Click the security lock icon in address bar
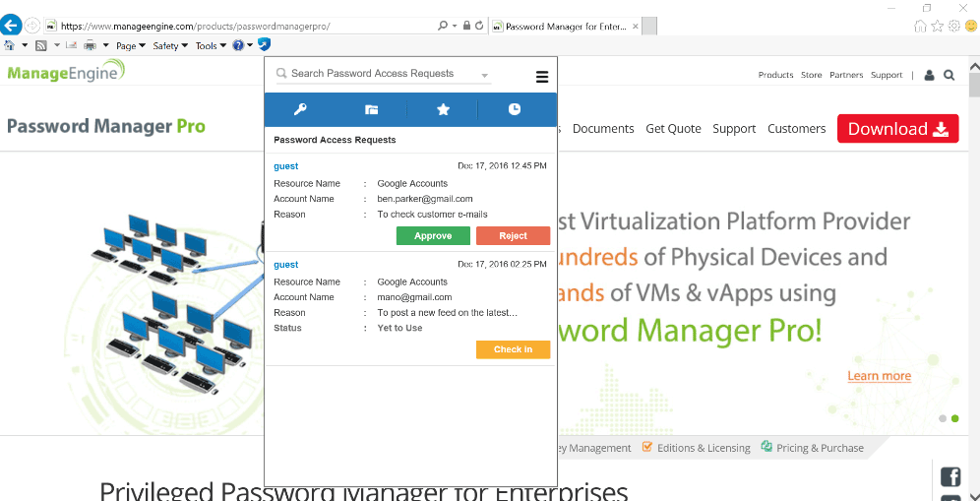The width and height of the screenshot is (980, 501). (x=466, y=26)
